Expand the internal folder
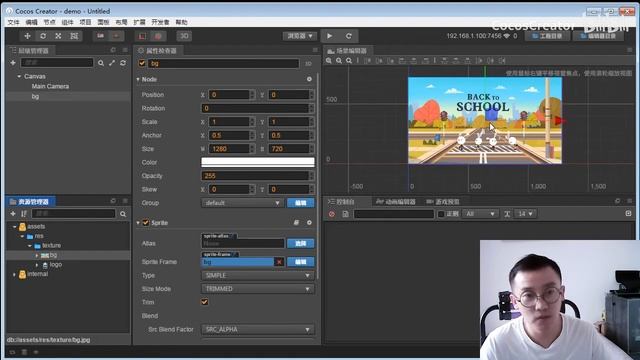 [14, 274]
